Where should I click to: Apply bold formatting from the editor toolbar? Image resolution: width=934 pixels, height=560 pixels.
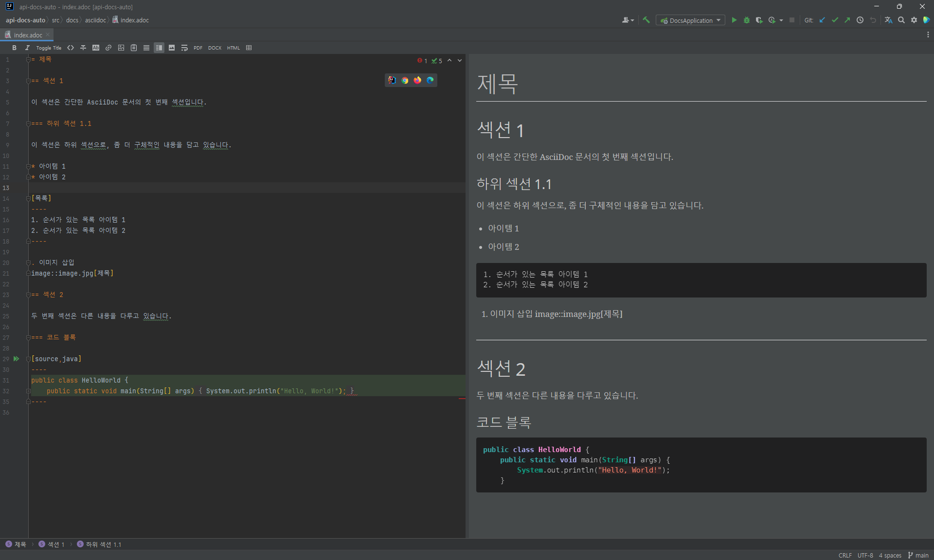[x=15, y=48]
